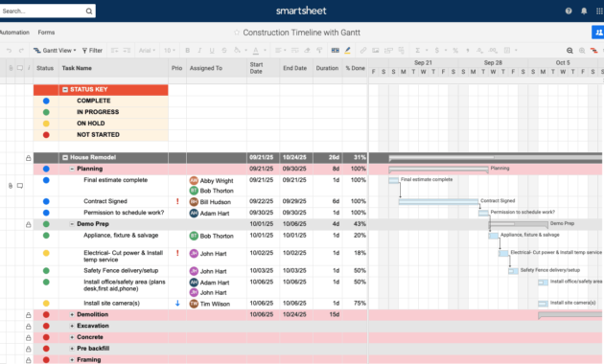The width and height of the screenshot is (604, 364).
Task: Click the highlight changes pencil icon
Action: coord(347,51)
